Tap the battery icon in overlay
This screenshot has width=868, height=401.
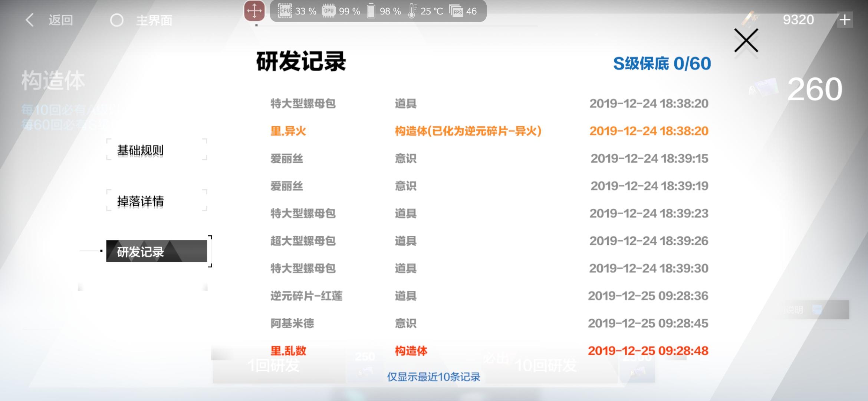click(371, 11)
